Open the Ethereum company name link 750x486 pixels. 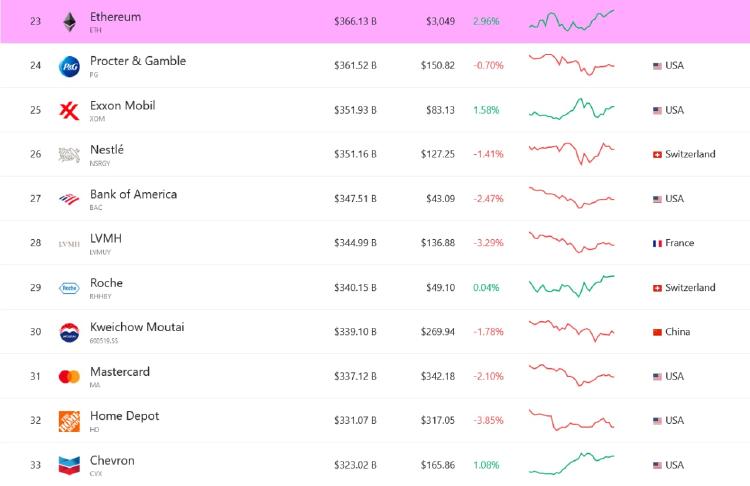coord(115,17)
